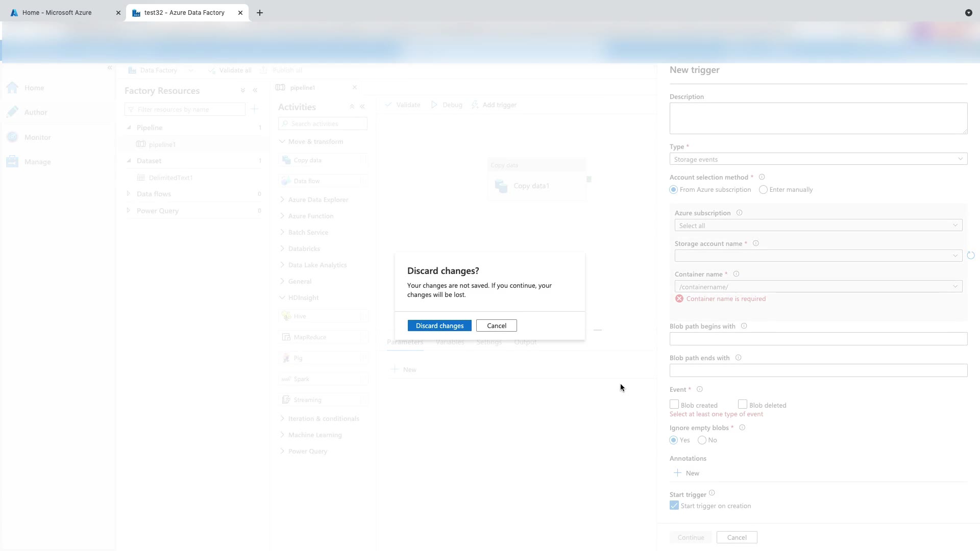Open new browser tab with plus icon
Screen dimensions: 980x551
click(x=260, y=13)
